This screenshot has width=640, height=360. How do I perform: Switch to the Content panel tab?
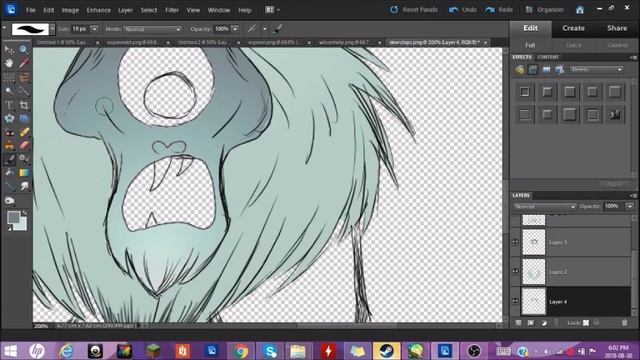(548, 57)
